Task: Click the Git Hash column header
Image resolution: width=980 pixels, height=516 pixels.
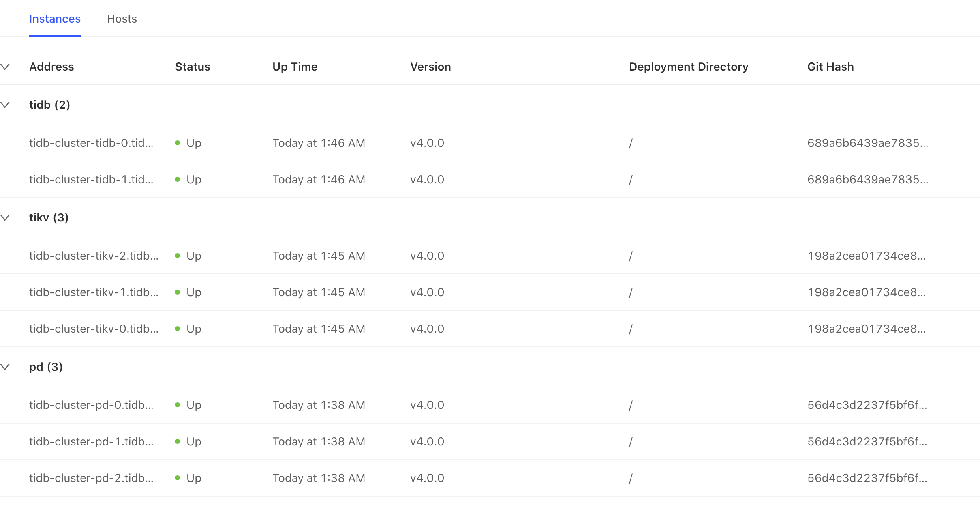Action: pyautogui.click(x=830, y=67)
